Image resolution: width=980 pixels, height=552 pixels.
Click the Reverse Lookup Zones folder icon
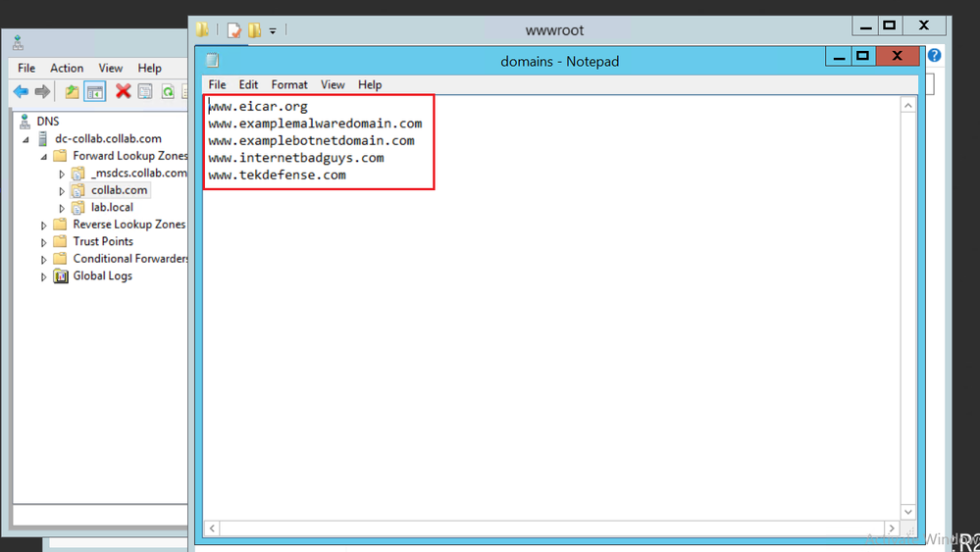coord(60,225)
